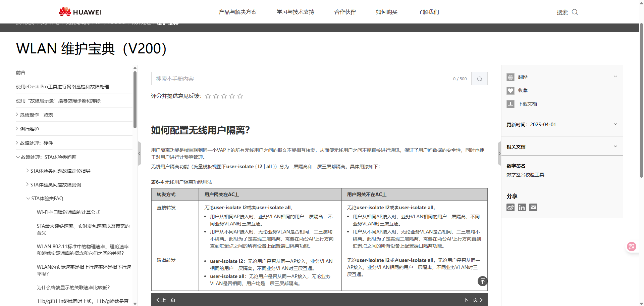
Task: Expand the 更新时间 section chevron
Action: [x=615, y=124]
